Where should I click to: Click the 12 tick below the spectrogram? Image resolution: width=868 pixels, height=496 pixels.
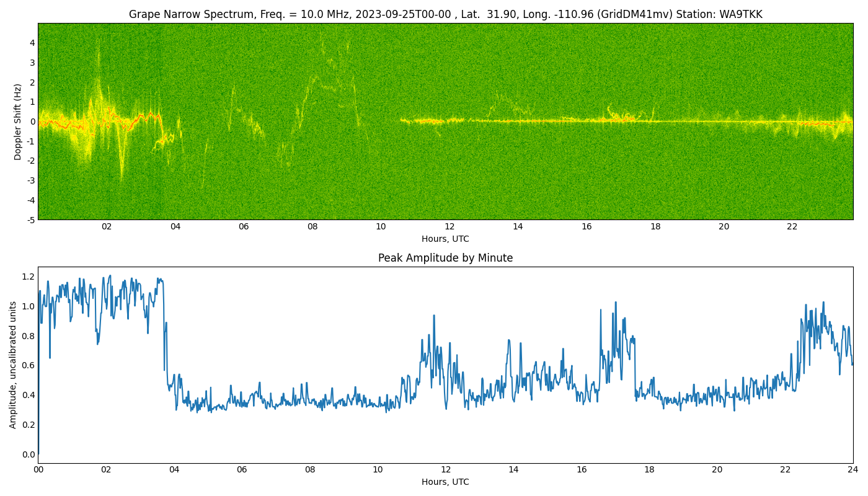[x=449, y=226]
